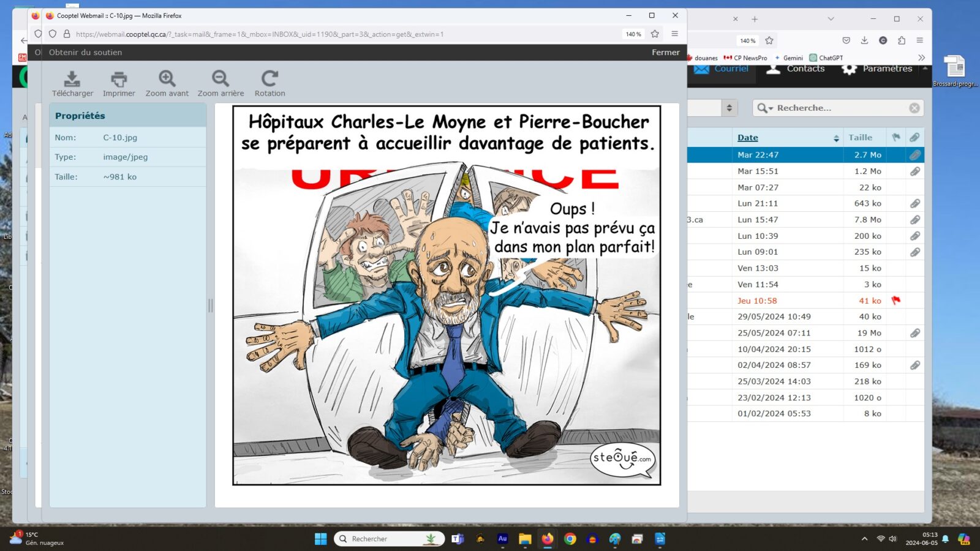Open the Extensions puzzle icon
The width and height of the screenshot is (980, 551).
(x=902, y=40)
